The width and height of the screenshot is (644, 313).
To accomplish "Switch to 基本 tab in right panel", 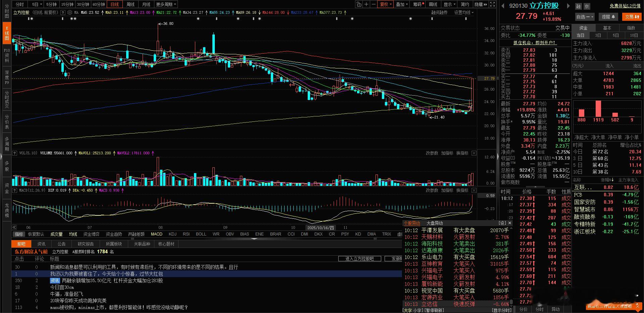I will pos(607,28).
